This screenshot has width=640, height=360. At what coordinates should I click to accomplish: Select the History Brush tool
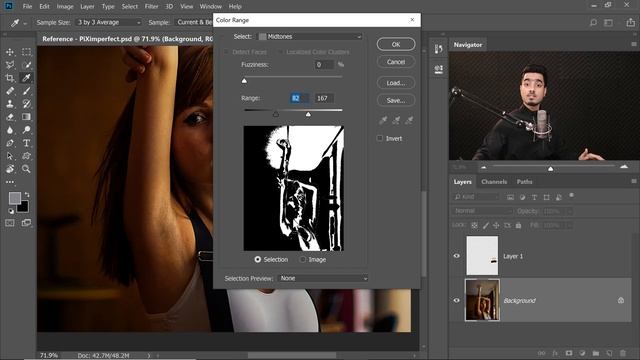(26, 104)
